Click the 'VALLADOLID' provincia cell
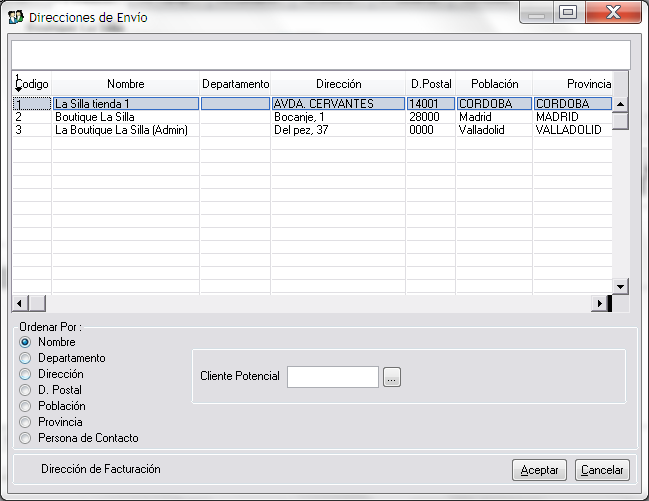The image size is (649, 501). (573, 130)
